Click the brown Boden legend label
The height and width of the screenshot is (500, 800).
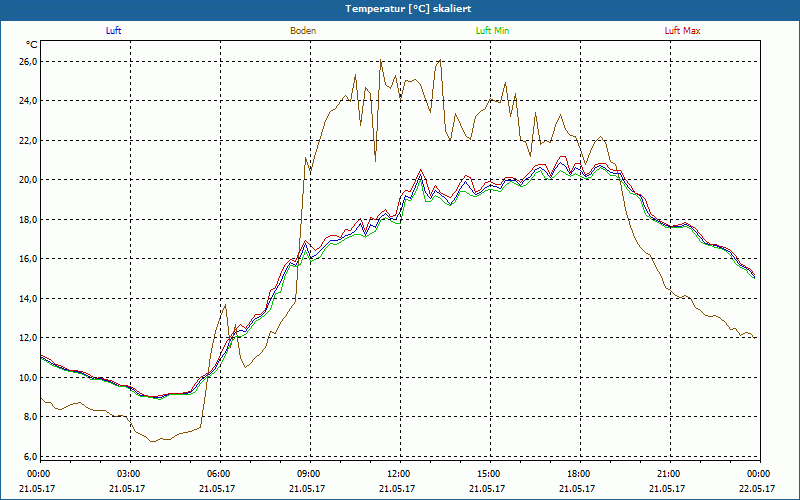click(x=303, y=31)
